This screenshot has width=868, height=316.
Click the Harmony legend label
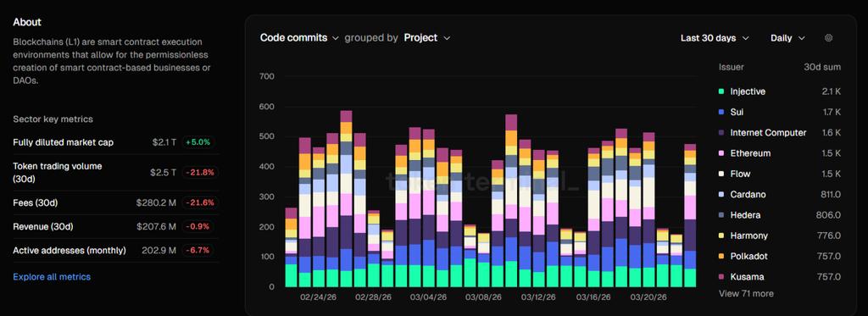pyautogui.click(x=749, y=236)
